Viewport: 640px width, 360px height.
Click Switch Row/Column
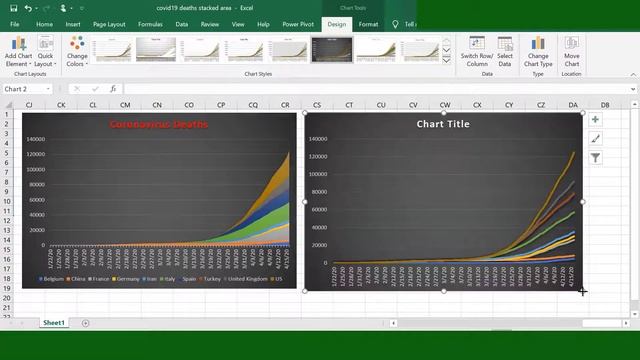tap(477, 51)
